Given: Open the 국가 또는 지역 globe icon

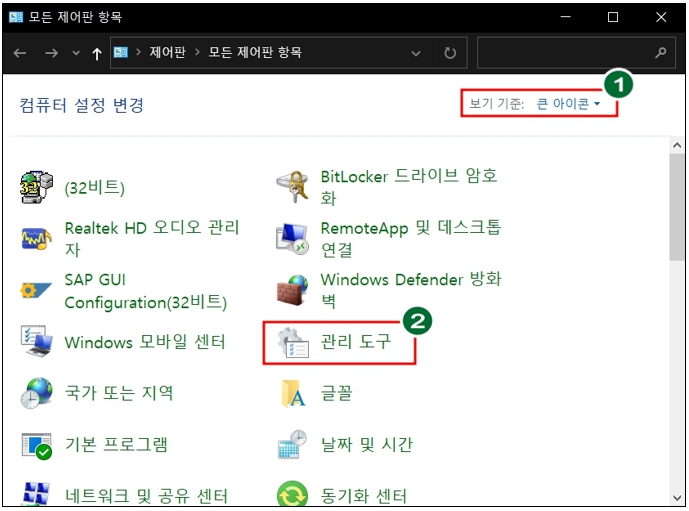Looking at the screenshot, I should point(36,393).
